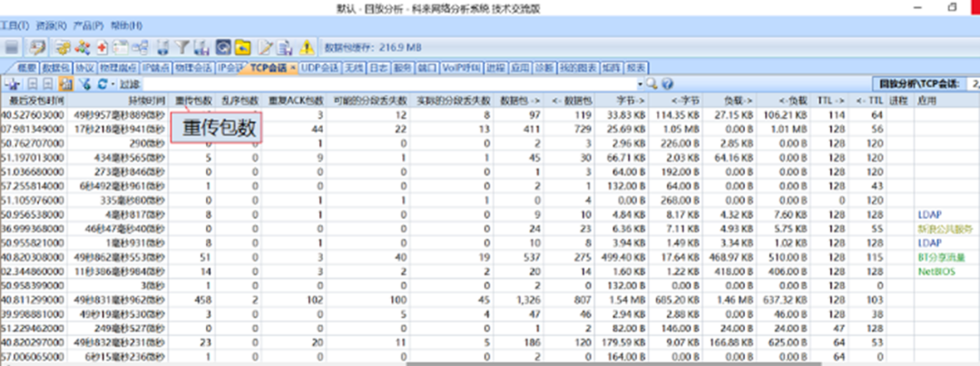The height and width of the screenshot is (366, 980).
Task: Click the funnel filter icon in main toolbar
Action: point(181,47)
